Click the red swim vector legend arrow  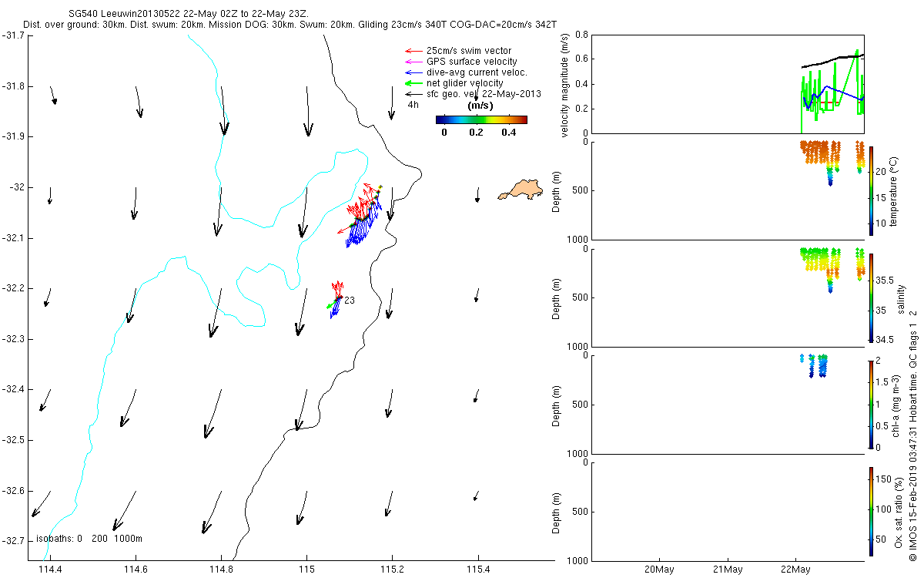tap(413, 51)
